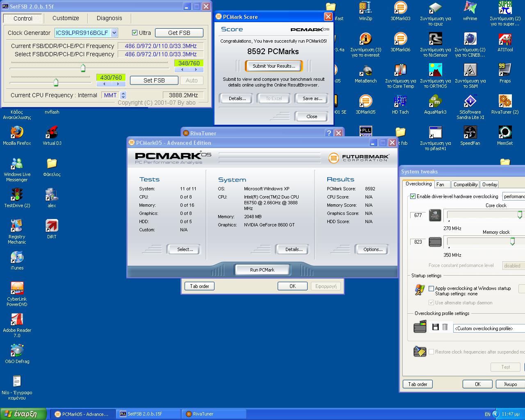Open the Start menu button
Viewport: 525px width, 420px height.
[x=23, y=414]
